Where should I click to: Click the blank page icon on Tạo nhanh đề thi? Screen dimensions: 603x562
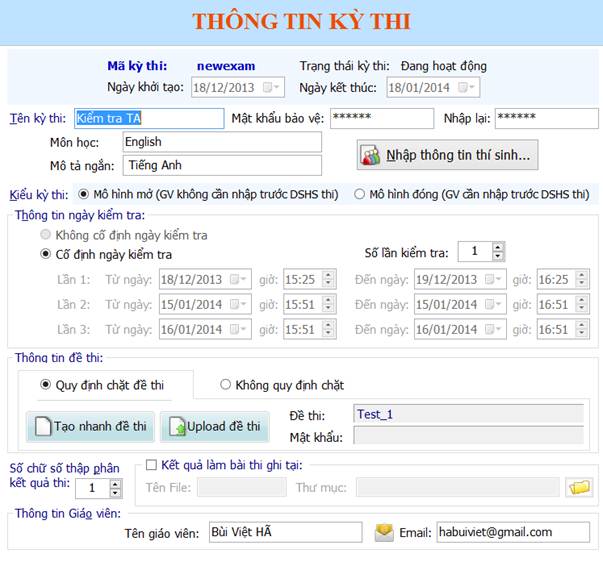coord(43,426)
